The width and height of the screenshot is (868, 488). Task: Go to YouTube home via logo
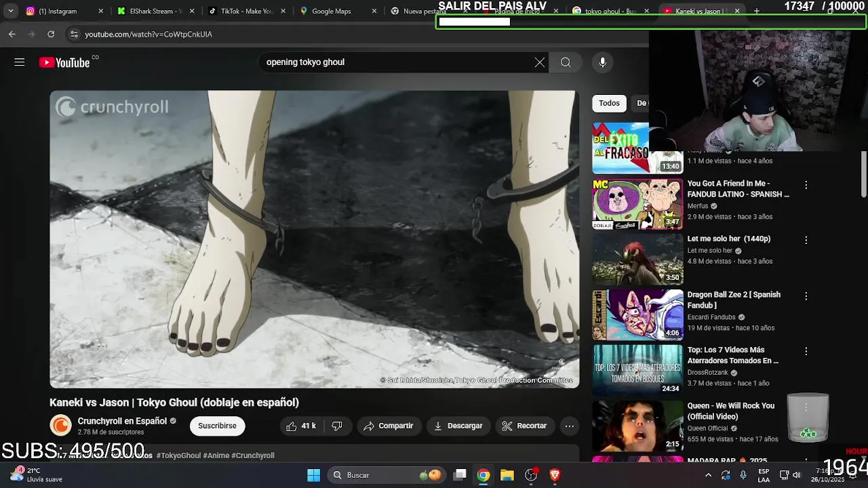(64, 62)
